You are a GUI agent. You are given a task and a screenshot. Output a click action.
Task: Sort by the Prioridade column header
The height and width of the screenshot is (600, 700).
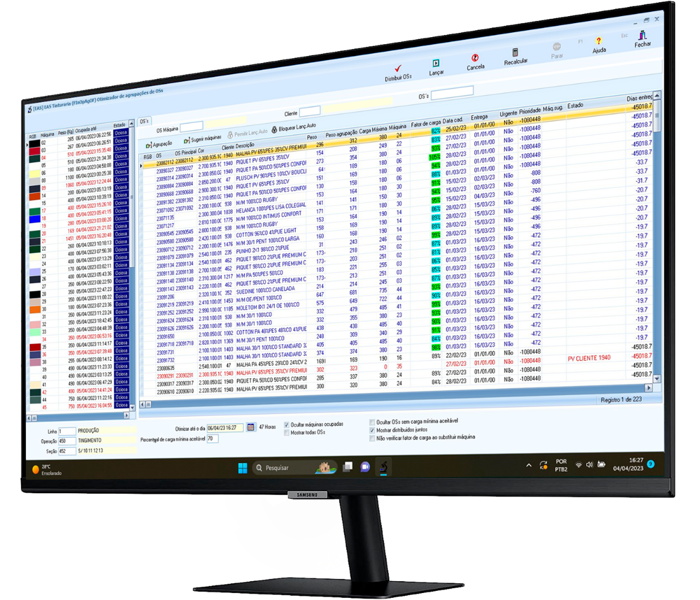tap(530, 111)
